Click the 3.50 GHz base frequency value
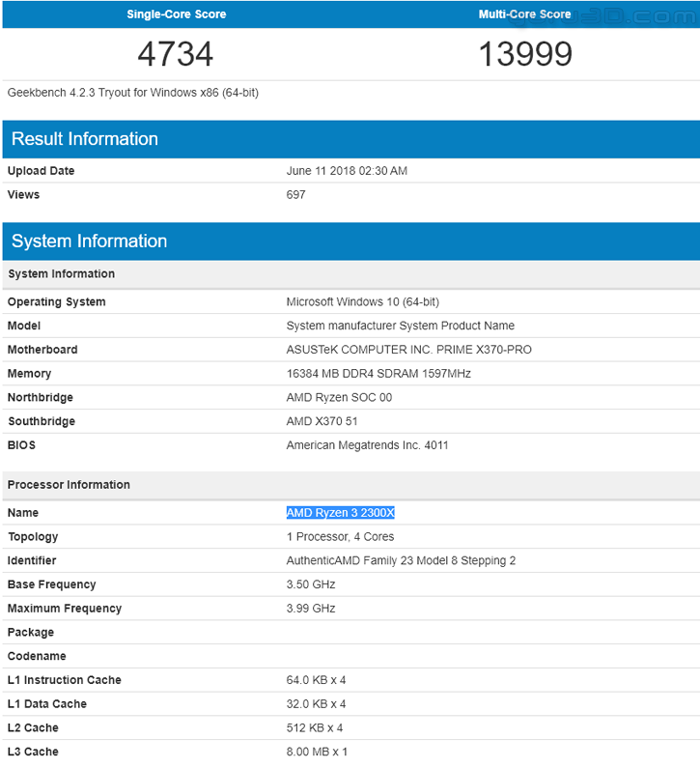 pos(311,584)
